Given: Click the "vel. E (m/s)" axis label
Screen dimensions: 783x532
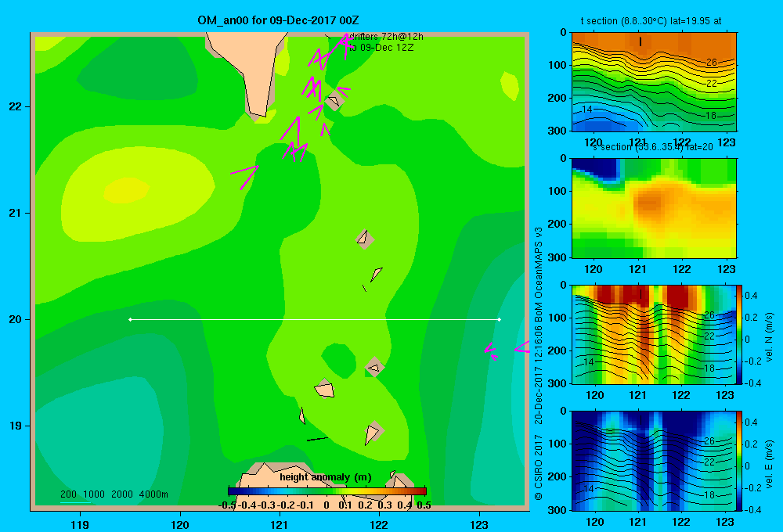Looking at the screenshot, I should pyautogui.click(x=770, y=464).
